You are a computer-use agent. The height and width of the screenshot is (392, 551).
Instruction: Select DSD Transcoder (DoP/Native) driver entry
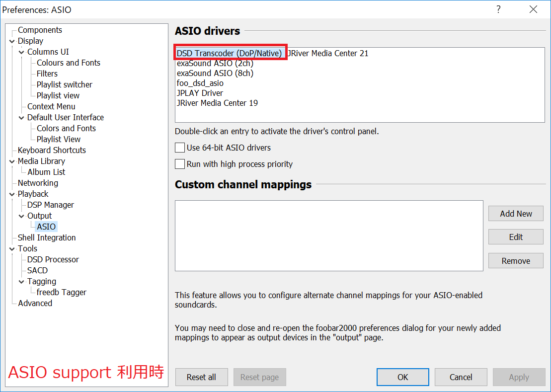(229, 53)
